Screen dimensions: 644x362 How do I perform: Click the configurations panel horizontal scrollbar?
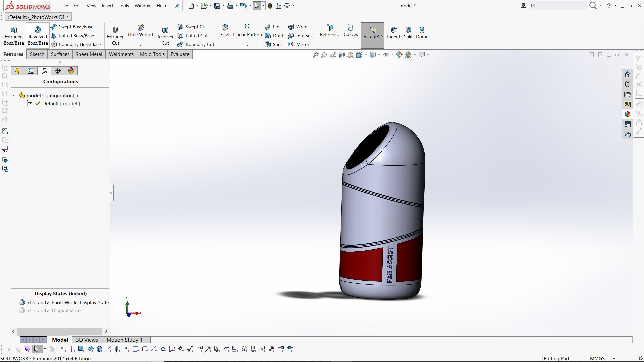point(59,331)
